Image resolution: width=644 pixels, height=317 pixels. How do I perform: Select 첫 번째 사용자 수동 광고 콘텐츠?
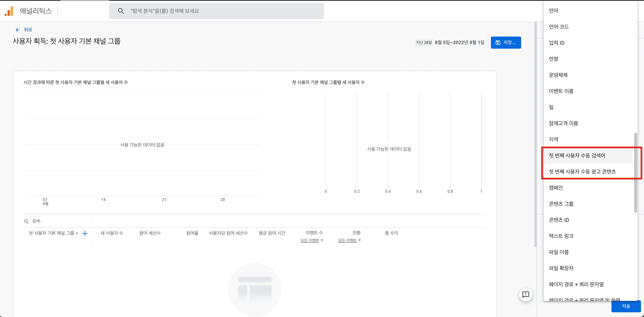[x=588, y=172]
